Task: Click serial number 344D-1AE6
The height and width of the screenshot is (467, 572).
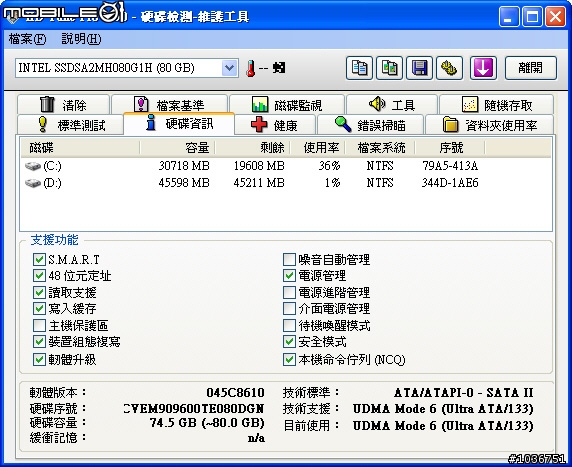Action: [450, 183]
